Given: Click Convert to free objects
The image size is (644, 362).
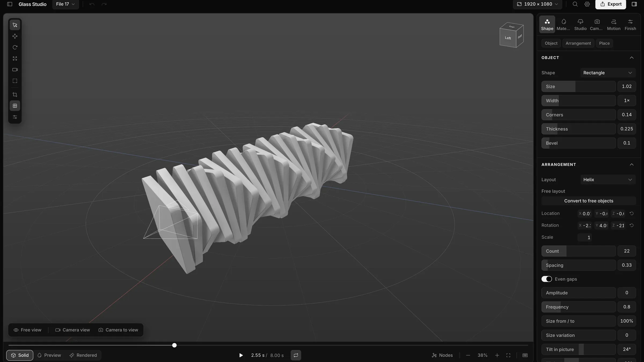Looking at the screenshot, I should (589, 201).
